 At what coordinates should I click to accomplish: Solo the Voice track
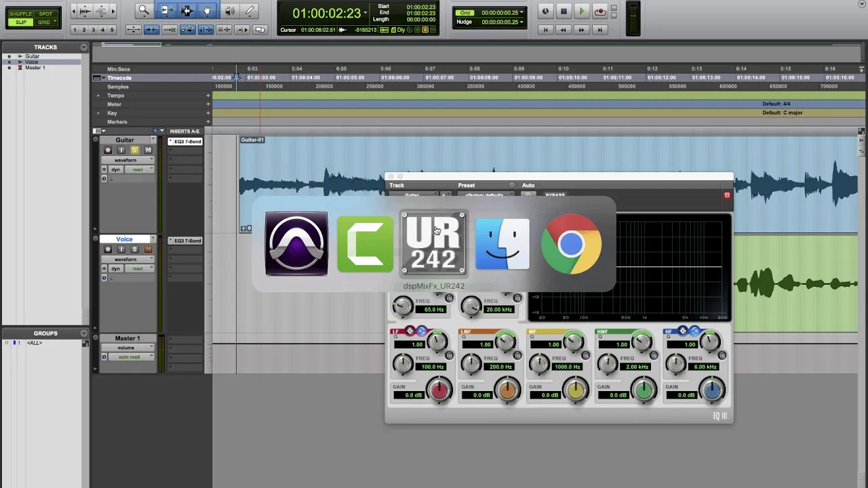click(x=134, y=249)
